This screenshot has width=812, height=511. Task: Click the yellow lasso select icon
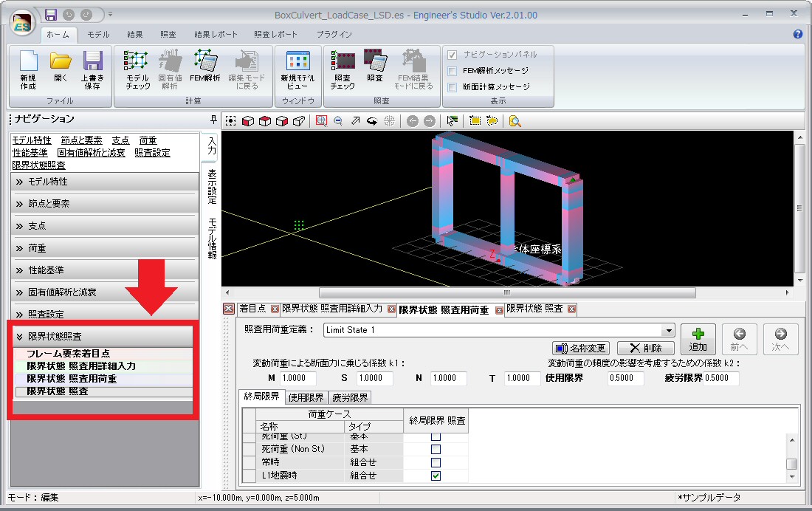492,121
